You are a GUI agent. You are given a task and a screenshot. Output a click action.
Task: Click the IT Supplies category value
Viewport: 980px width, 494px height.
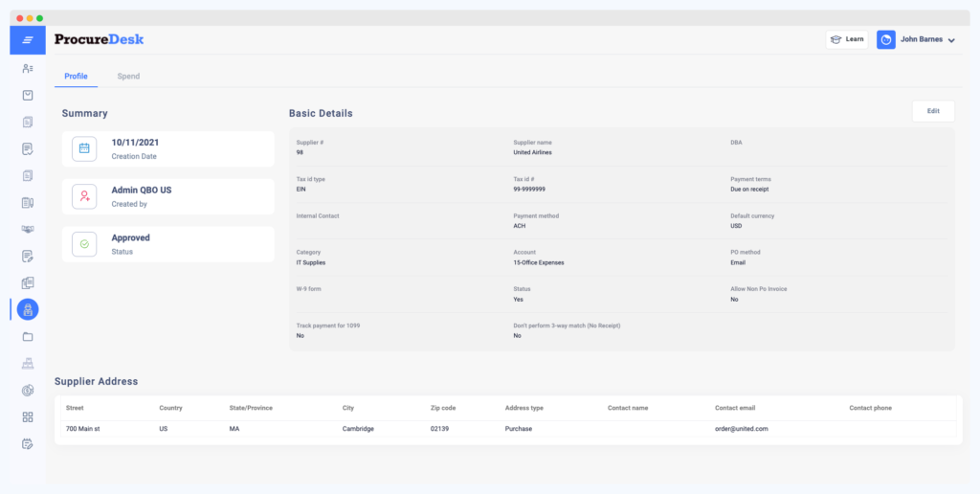[311, 262]
